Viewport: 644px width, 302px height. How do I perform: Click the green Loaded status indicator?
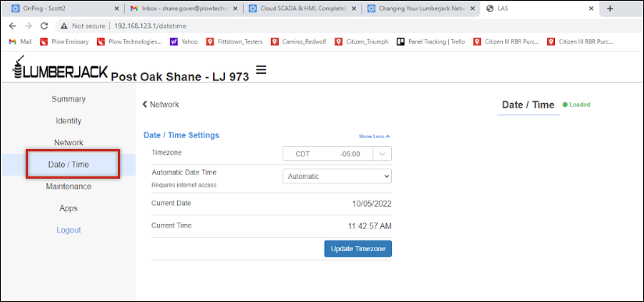tap(576, 105)
